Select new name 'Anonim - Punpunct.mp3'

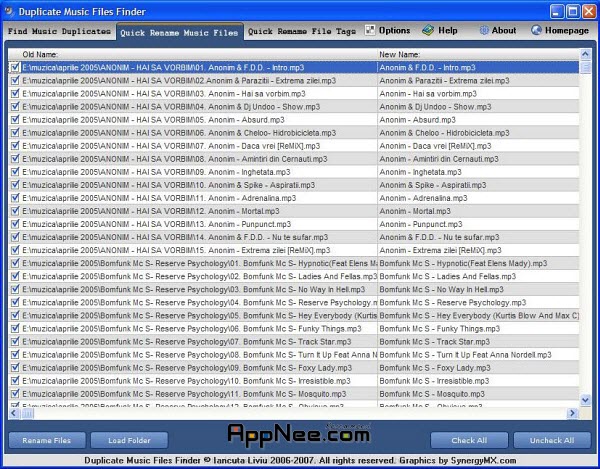point(421,224)
